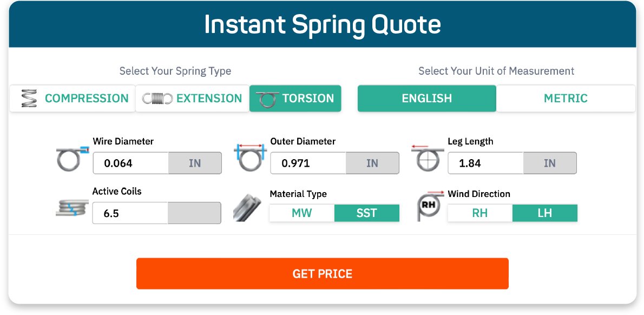Choose RH wind direction
This screenshot has height=315, width=644.
click(x=479, y=213)
